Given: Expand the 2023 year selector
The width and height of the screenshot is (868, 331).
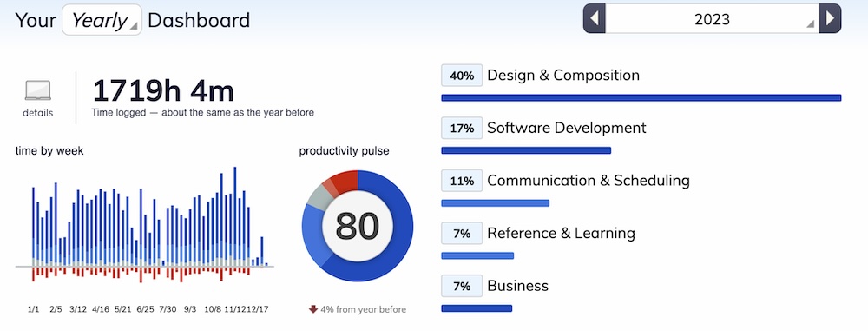Looking at the screenshot, I should click(712, 19).
